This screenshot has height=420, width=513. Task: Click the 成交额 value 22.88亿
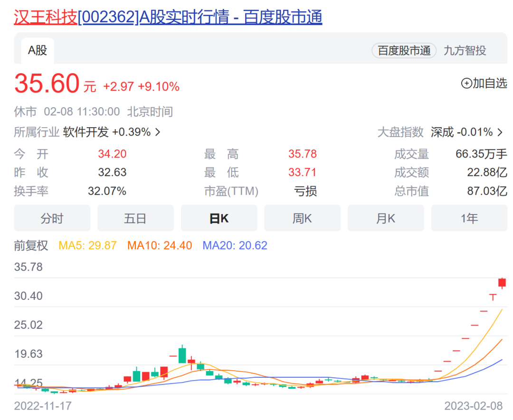(487, 172)
